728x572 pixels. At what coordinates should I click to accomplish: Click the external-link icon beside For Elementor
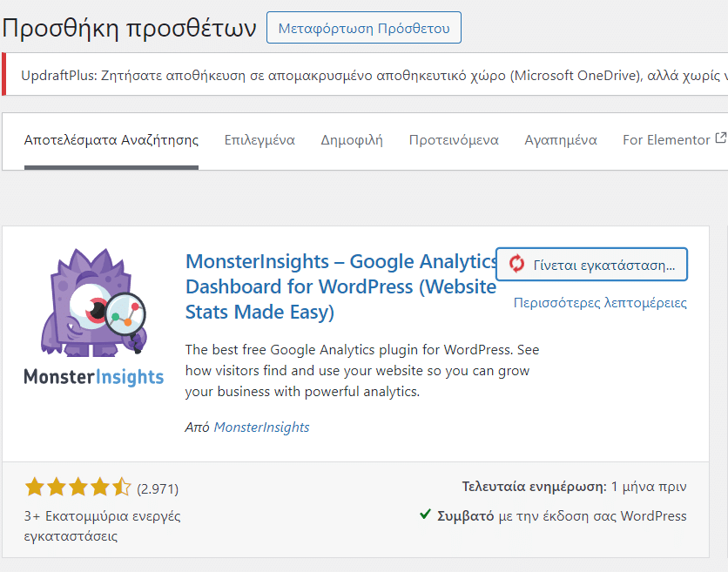(x=720, y=138)
